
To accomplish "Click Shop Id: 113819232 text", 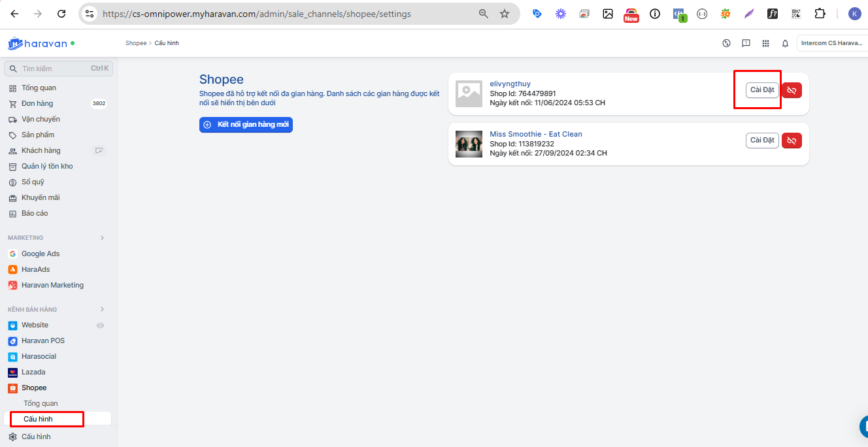I will 522,144.
